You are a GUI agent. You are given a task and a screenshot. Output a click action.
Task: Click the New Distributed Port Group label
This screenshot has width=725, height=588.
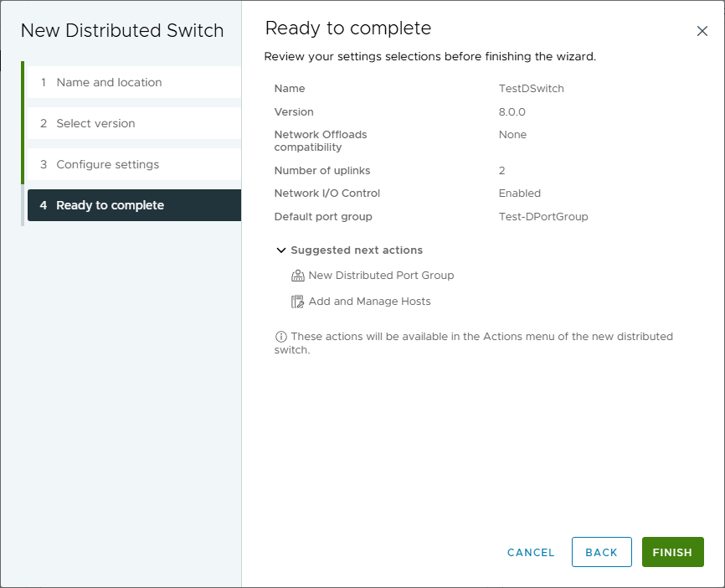click(381, 276)
